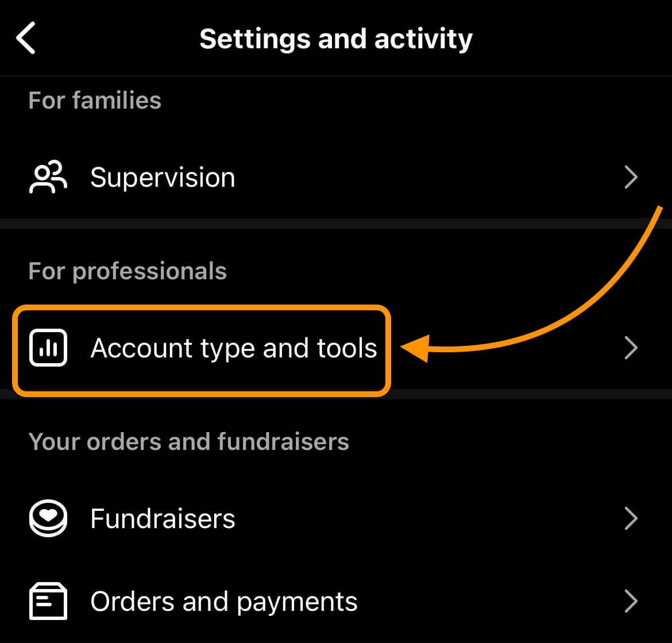Click the Supervision people icon
The image size is (672, 643).
tap(48, 177)
